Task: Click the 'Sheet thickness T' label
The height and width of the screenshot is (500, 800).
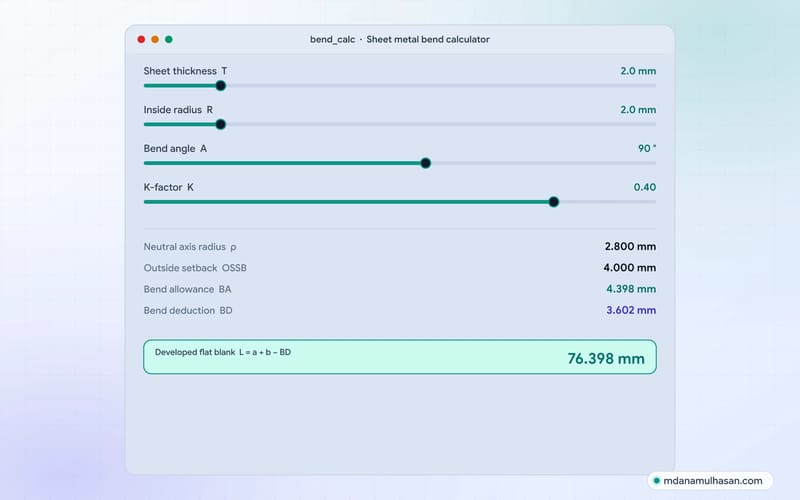Action: coord(185,71)
